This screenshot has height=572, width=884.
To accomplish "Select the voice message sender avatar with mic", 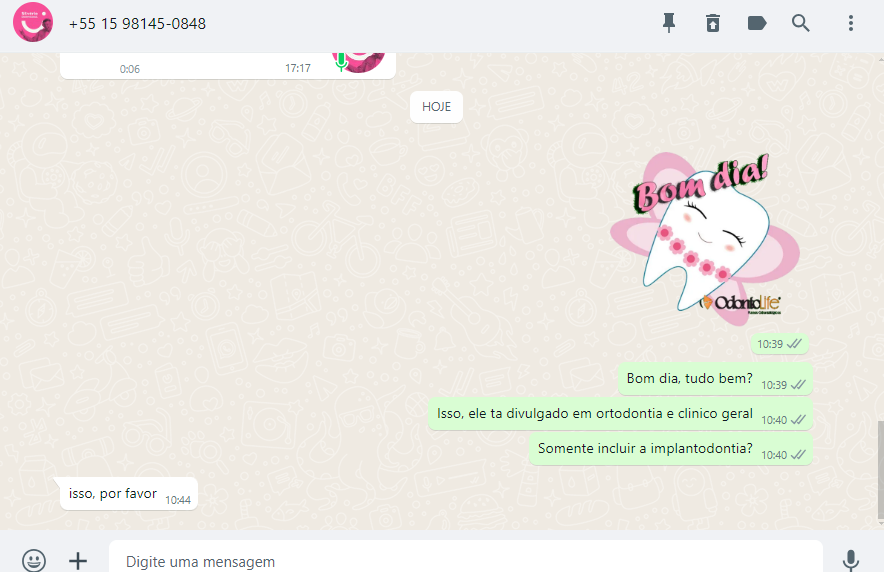I will 359,63.
